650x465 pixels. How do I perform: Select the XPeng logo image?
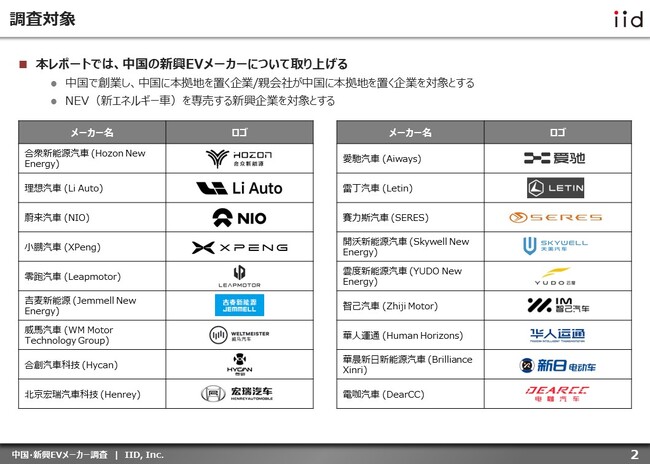coord(239,247)
